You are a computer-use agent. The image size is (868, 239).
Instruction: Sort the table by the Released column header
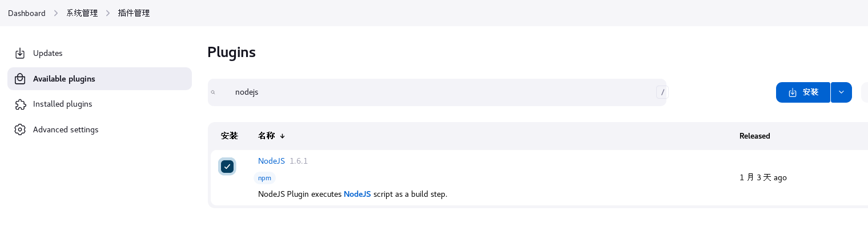(x=755, y=136)
